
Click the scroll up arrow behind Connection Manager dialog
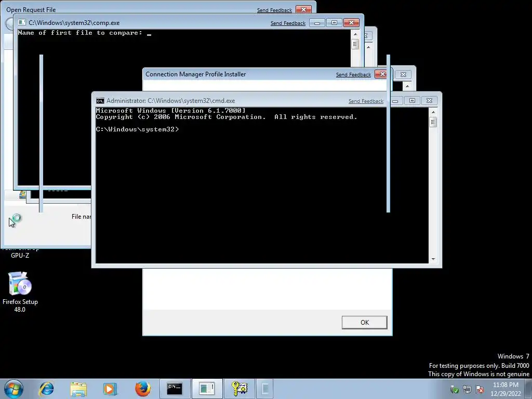point(407,86)
